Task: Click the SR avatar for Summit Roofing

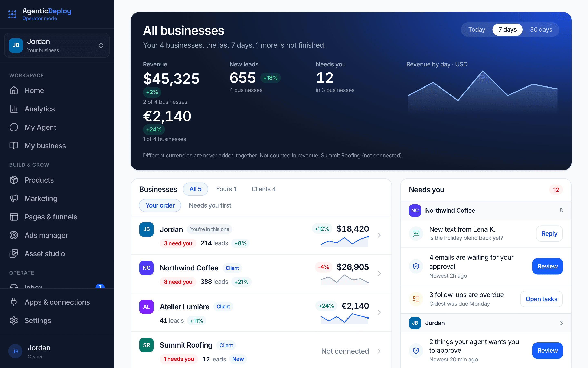Action: pyautogui.click(x=147, y=345)
